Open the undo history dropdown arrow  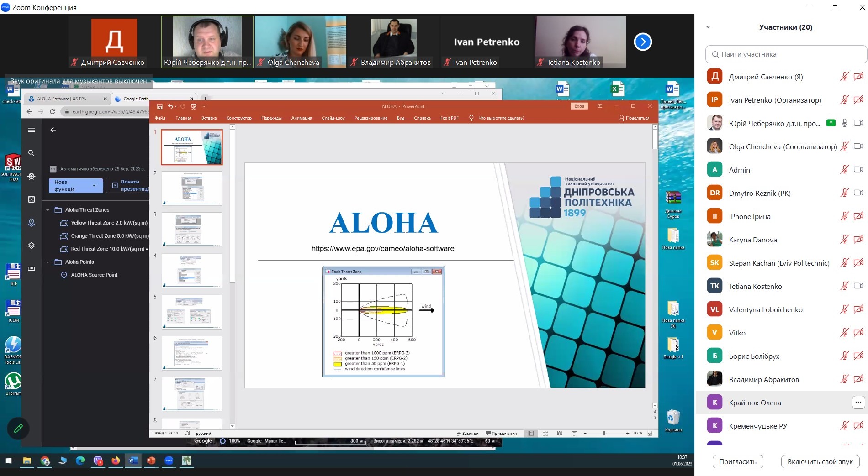[x=175, y=106]
